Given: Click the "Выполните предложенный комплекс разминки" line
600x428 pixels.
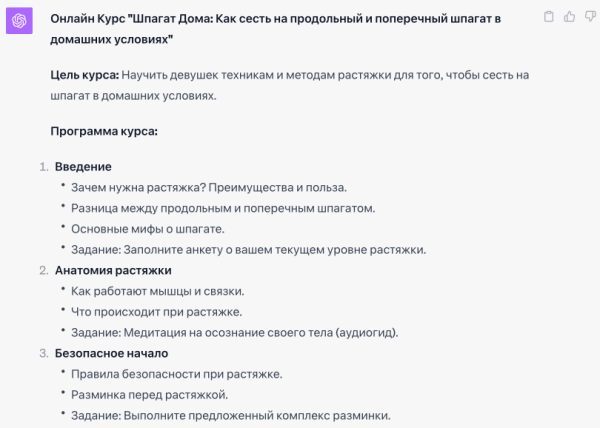Looking at the screenshot, I should tap(230, 416).
